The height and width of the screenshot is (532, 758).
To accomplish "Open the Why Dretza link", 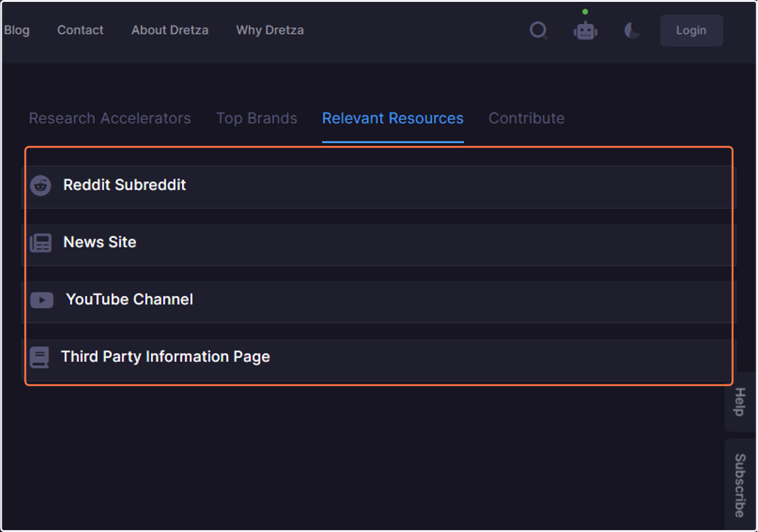I will (x=270, y=30).
